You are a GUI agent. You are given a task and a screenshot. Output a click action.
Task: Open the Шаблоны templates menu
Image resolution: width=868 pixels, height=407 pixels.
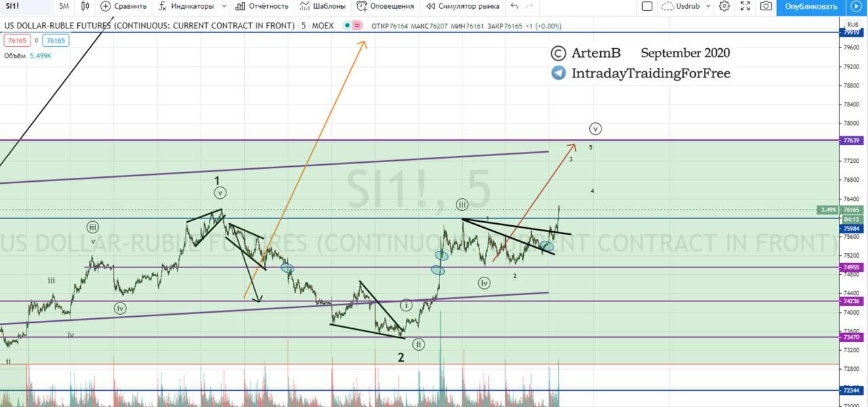click(x=323, y=6)
